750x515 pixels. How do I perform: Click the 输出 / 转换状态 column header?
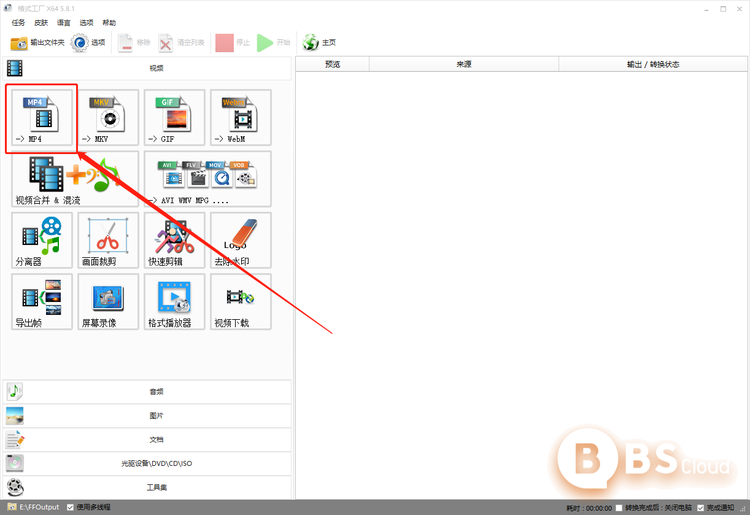point(653,64)
